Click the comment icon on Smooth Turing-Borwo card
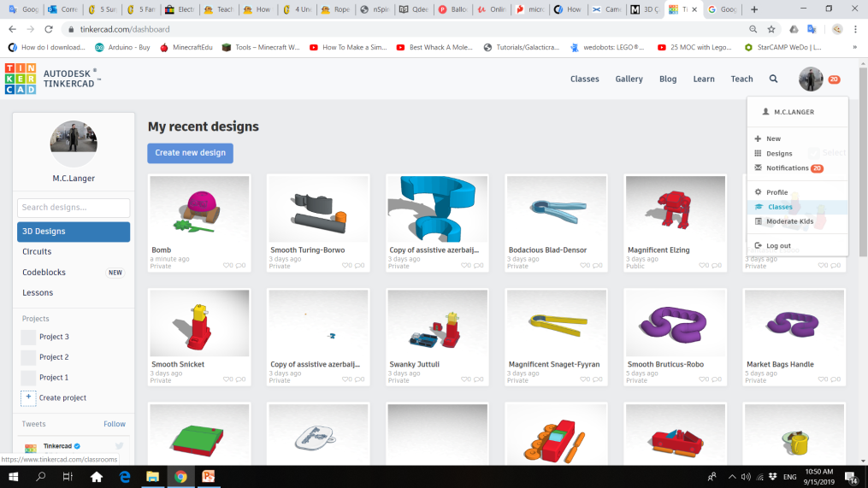Viewport: 868px width, 488px height. 359,266
